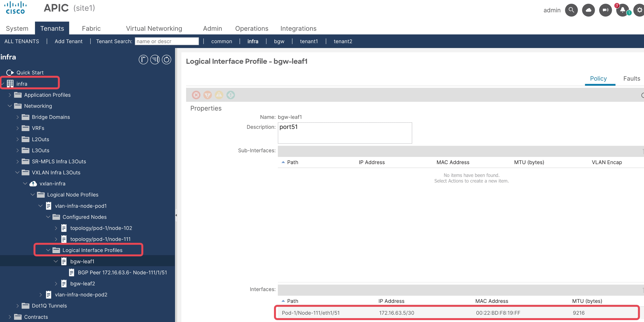Image resolution: width=644 pixels, height=322 pixels.
Task: Click the orange major fault icon
Action: 207,95
